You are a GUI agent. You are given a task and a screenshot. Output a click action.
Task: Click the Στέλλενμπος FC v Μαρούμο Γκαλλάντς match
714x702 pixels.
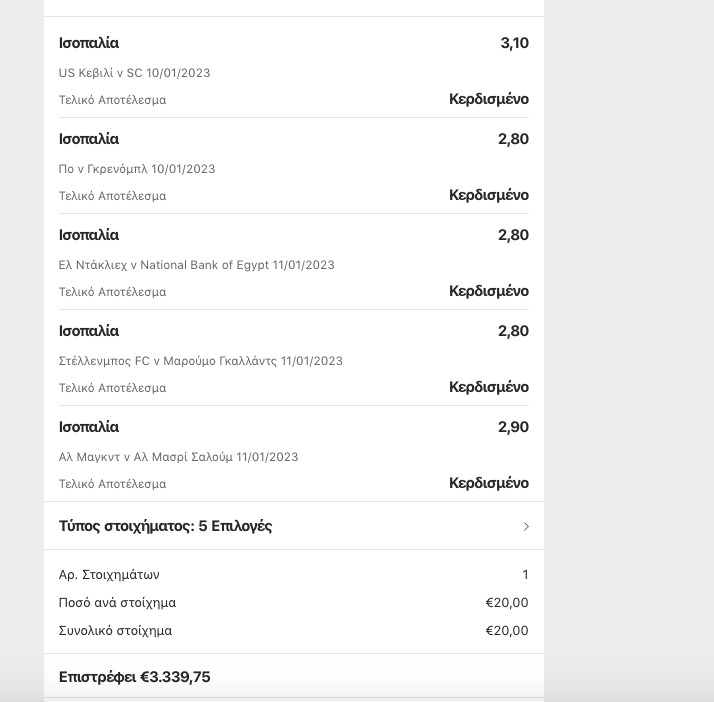(x=201, y=361)
